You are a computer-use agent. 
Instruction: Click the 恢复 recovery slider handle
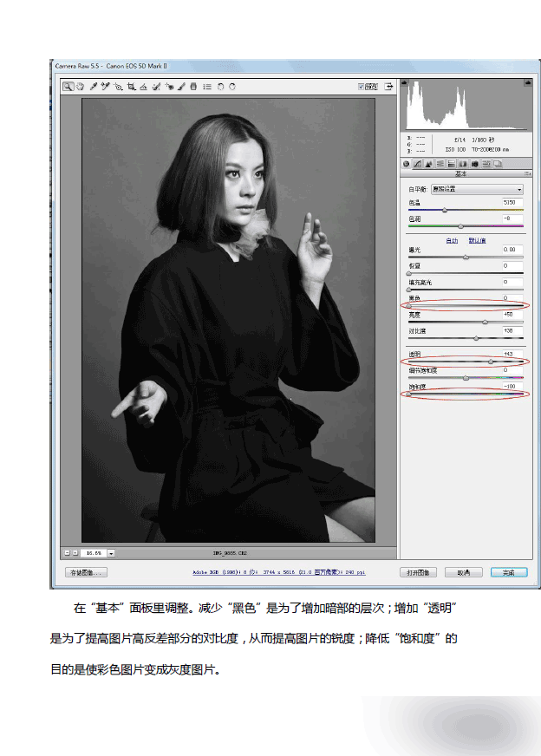409,273
